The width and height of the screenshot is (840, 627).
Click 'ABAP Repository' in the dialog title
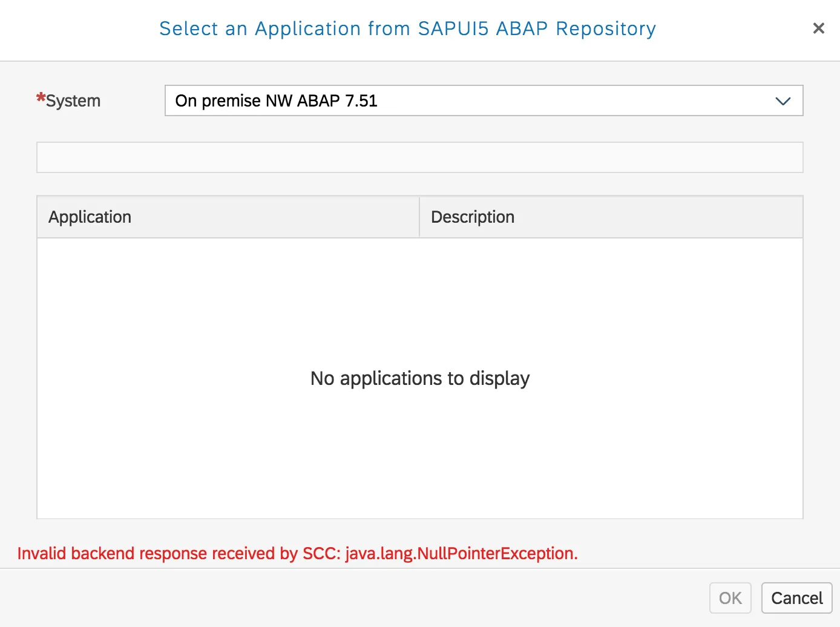576,28
